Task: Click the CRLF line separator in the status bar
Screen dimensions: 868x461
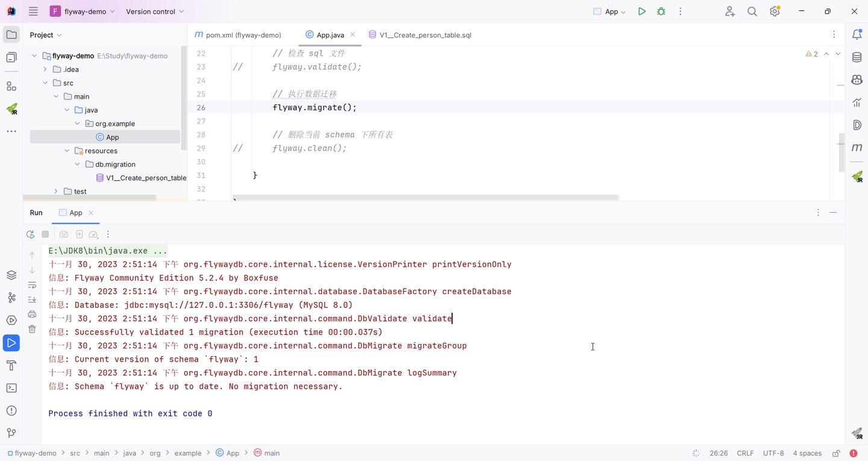Action: (745, 453)
